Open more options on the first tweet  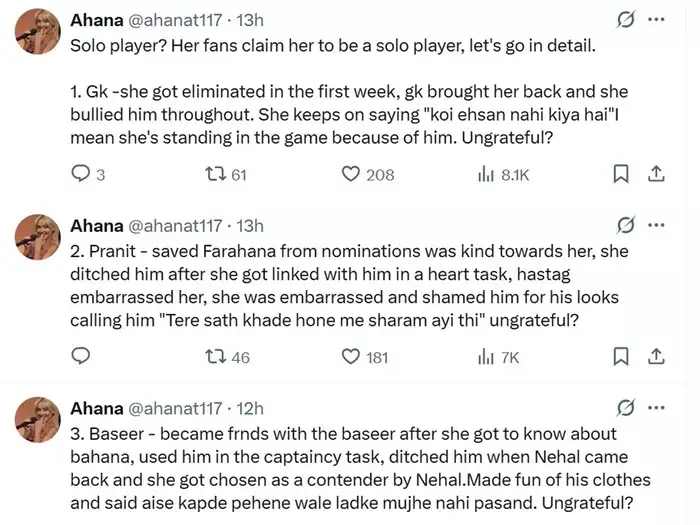[x=656, y=20]
